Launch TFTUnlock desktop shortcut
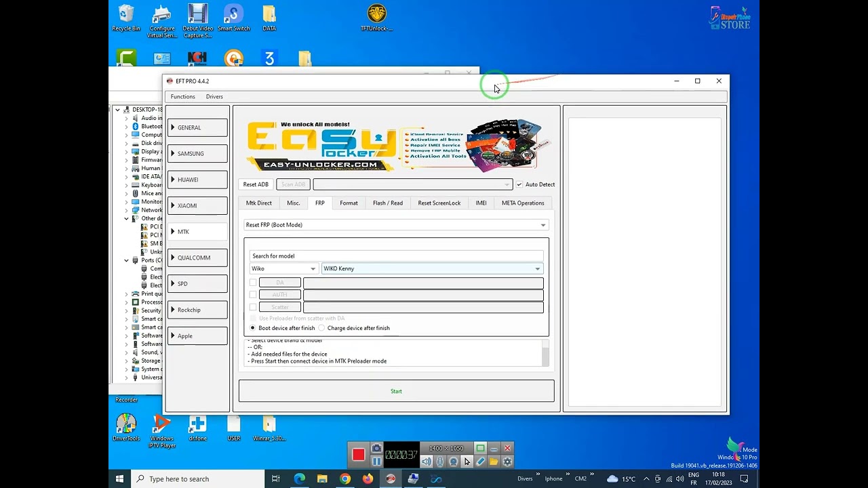The height and width of the screenshot is (488, 868). coord(376,19)
